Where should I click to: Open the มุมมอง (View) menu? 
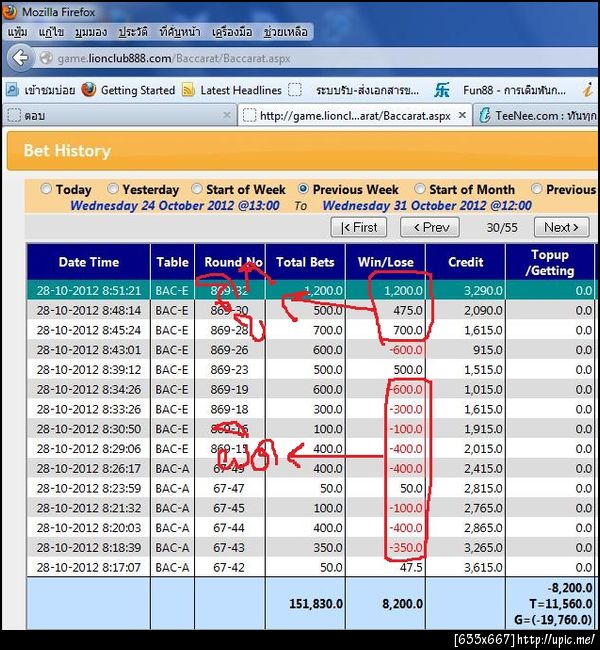[x=91, y=32]
